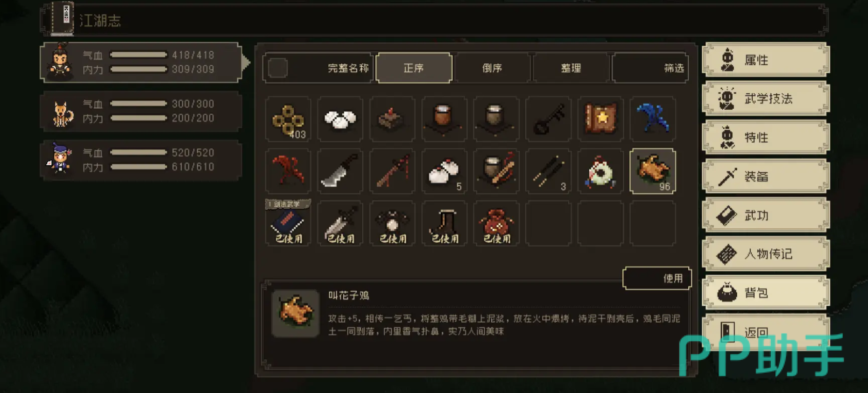Select the copper coins item showing 403

pyautogui.click(x=289, y=119)
